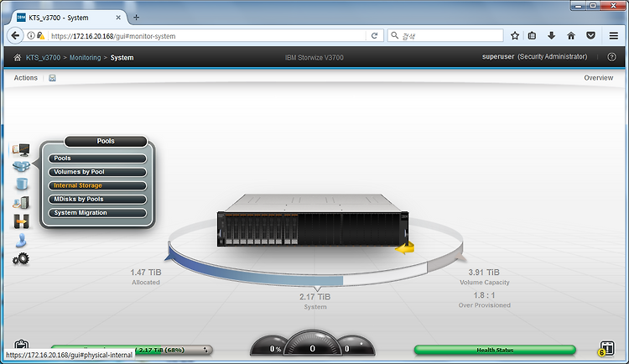This screenshot has width=629, height=364.
Task: Open Firefox downloads arrow icon
Action: coord(552,36)
